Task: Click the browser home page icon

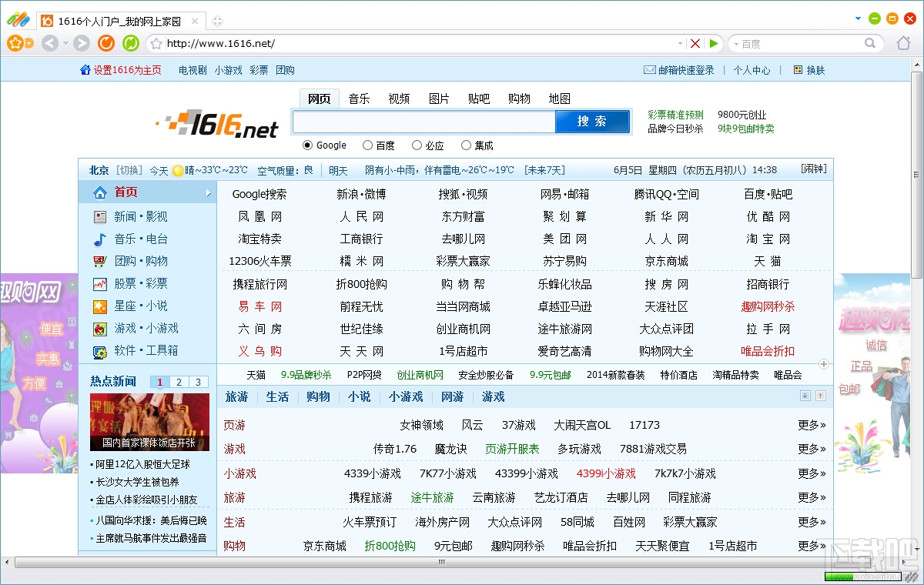Action: click(904, 43)
